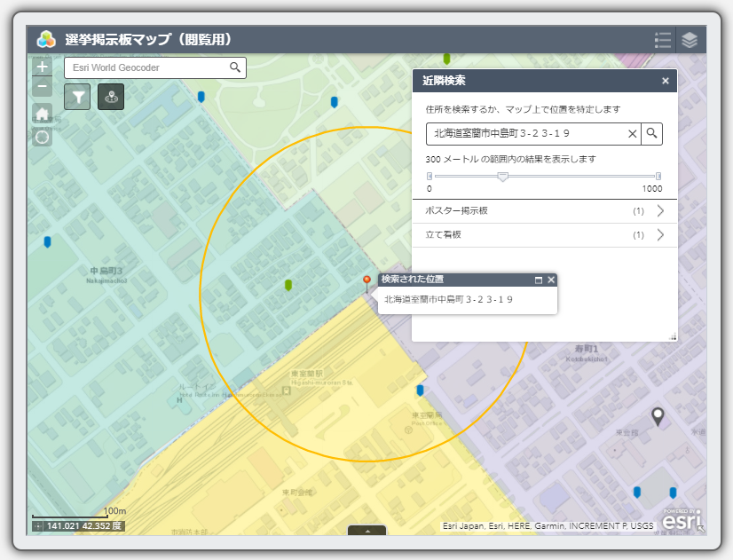Toggle the nearby search widget button
Image resolution: width=733 pixels, height=560 pixels.
[111, 97]
